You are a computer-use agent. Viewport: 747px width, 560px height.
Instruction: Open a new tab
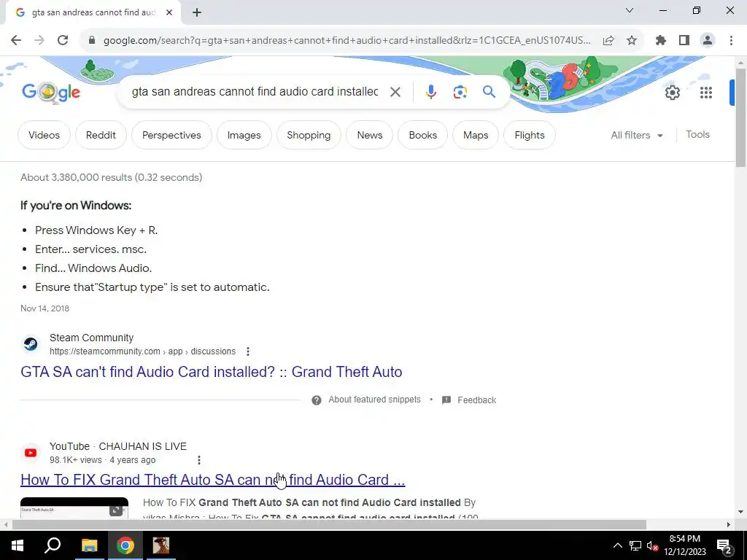pyautogui.click(x=197, y=13)
